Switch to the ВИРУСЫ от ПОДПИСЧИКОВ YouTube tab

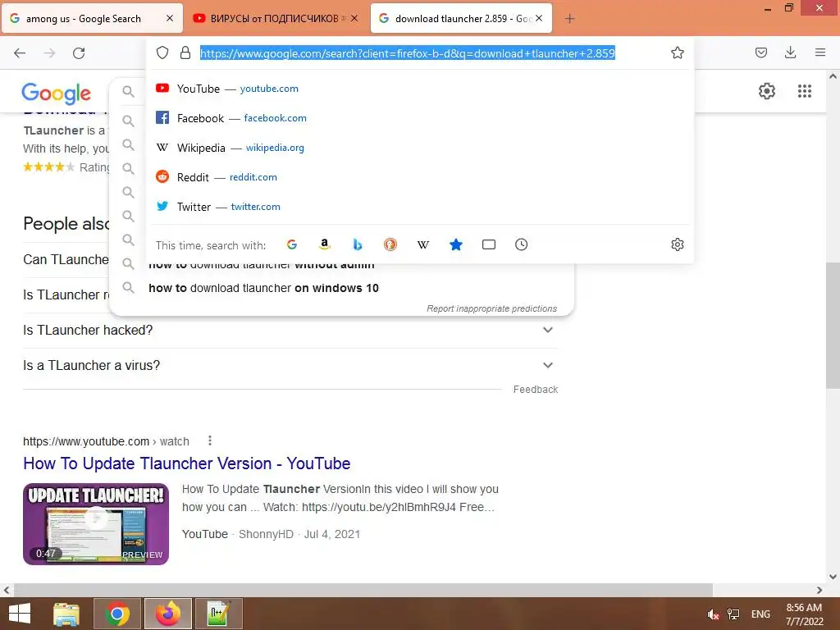[x=276, y=19]
